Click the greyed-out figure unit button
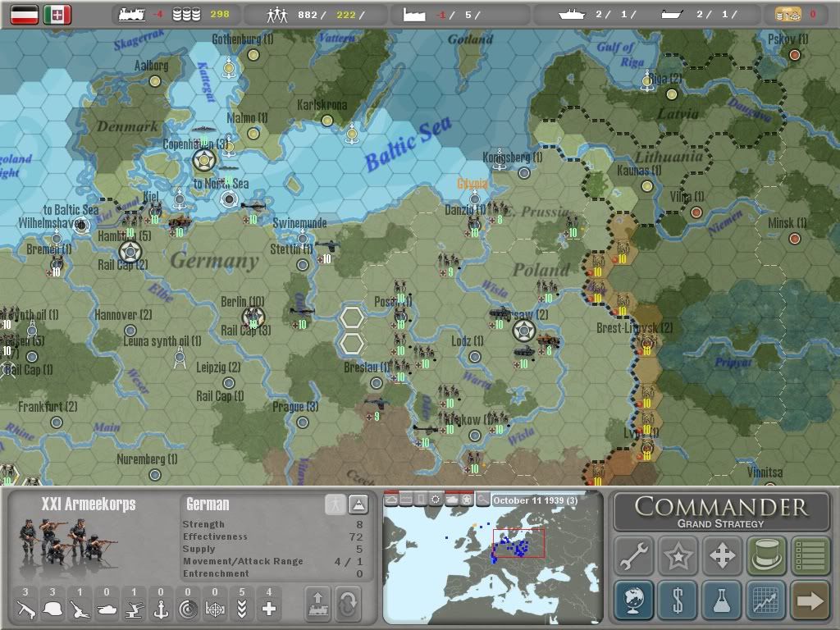Image resolution: width=840 pixels, height=630 pixels. 336,504
